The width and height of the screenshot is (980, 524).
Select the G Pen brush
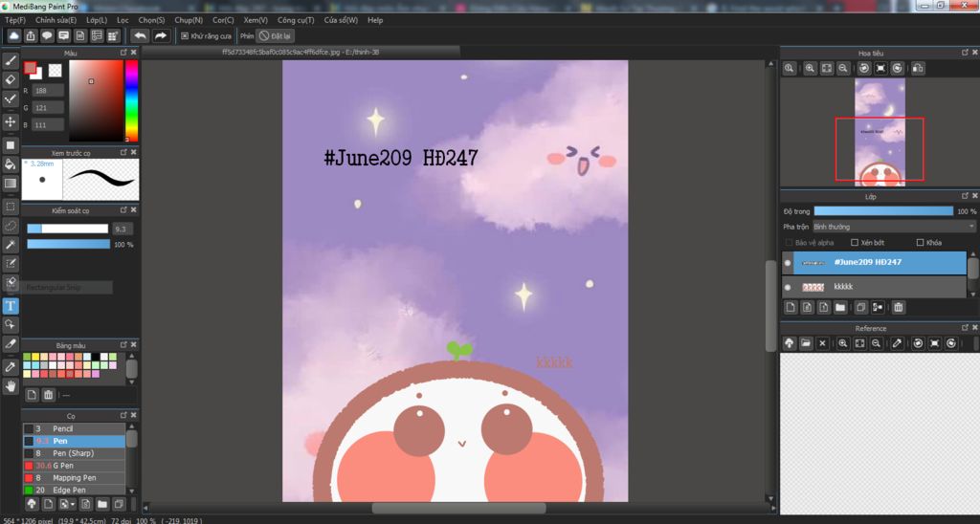pyautogui.click(x=75, y=466)
